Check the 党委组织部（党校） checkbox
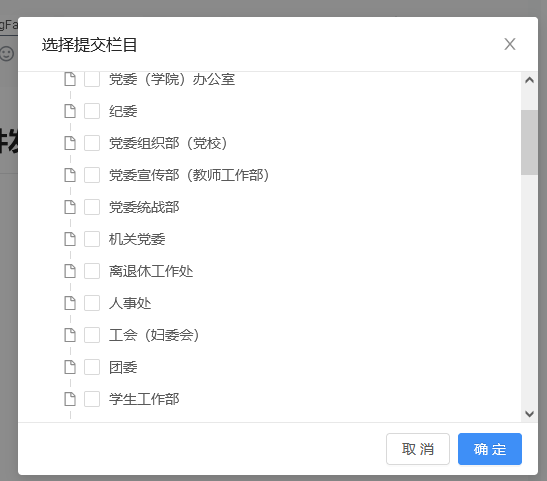 coord(92,143)
